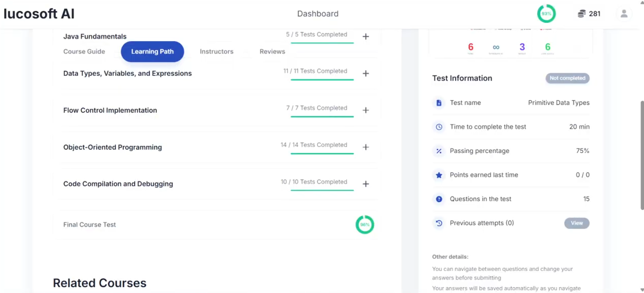Click the history icon beside previous attempts
The width and height of the screenshot is (644, 293).
point(438,223)
